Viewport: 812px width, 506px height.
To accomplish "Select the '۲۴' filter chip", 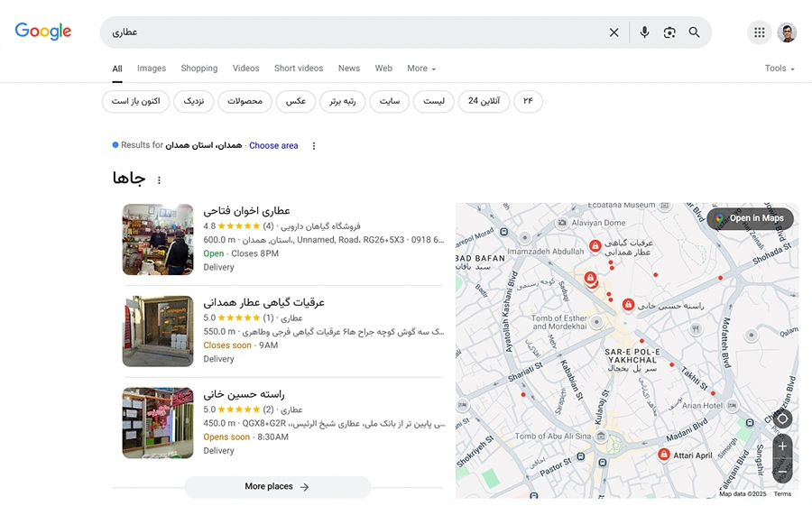I will (528, 101).
